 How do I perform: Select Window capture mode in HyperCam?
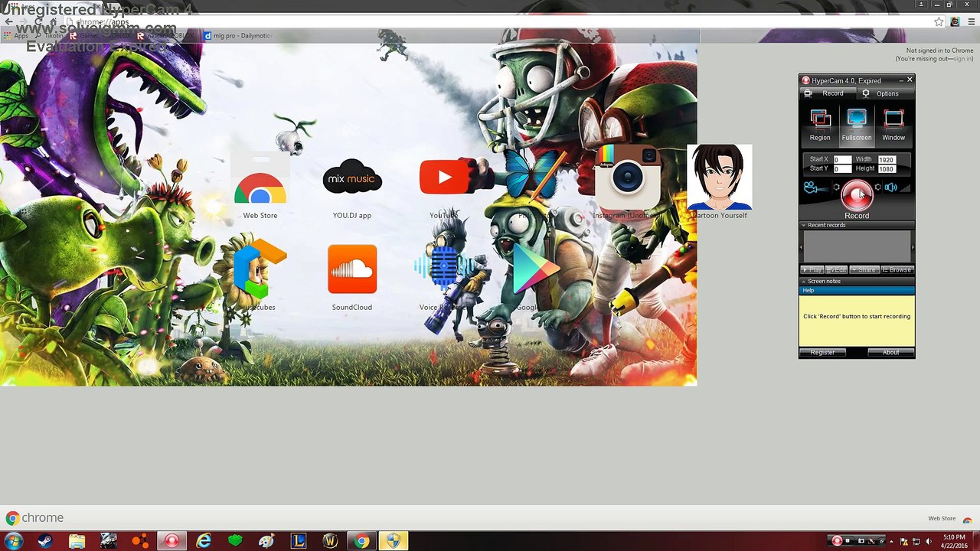[893, 126]
